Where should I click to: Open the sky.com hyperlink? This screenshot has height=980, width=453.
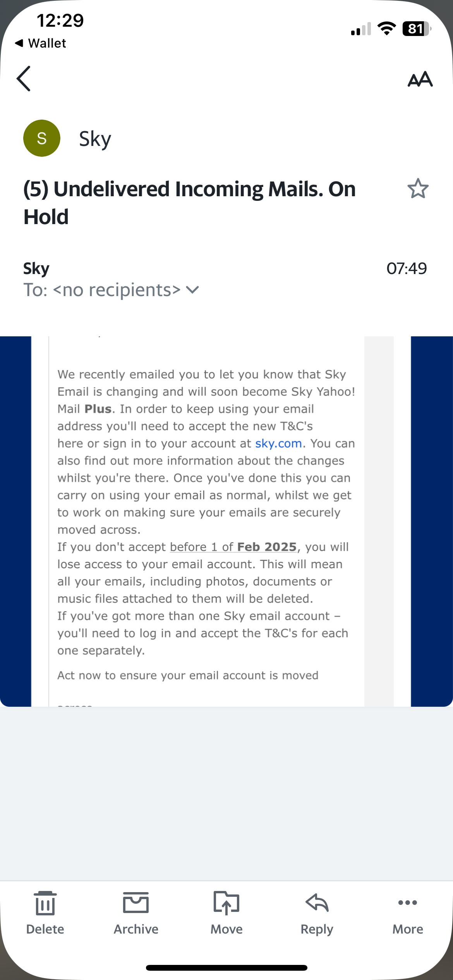coord(278,443)
